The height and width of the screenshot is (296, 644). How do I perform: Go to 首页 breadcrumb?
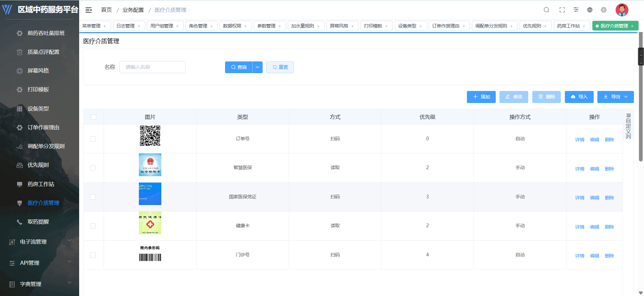(106, 10)
